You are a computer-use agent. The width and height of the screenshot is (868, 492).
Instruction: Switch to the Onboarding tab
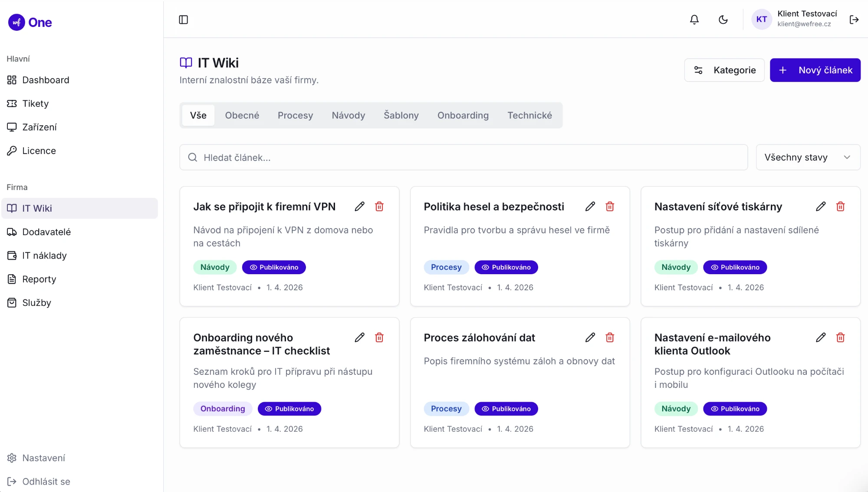pos(463,115)
